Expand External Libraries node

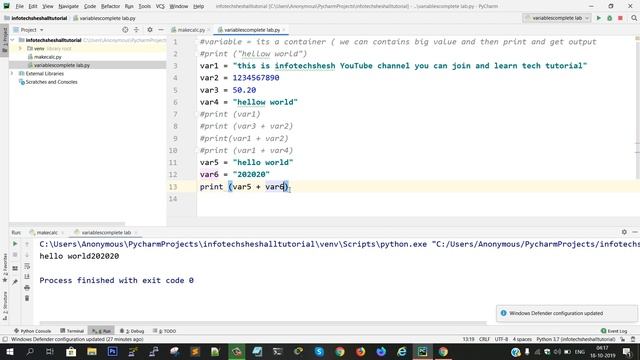tap(12, 73)
